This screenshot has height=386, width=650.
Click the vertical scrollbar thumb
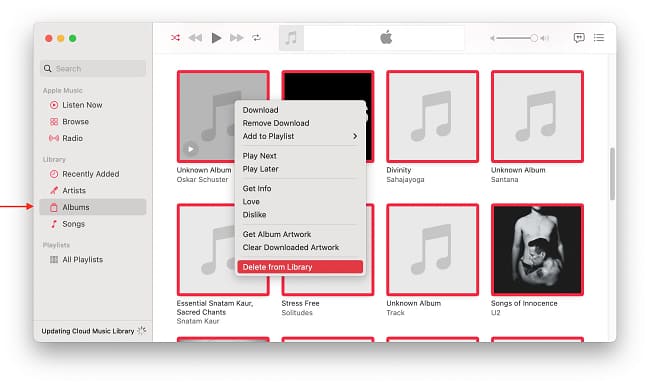tap(612, 174)
